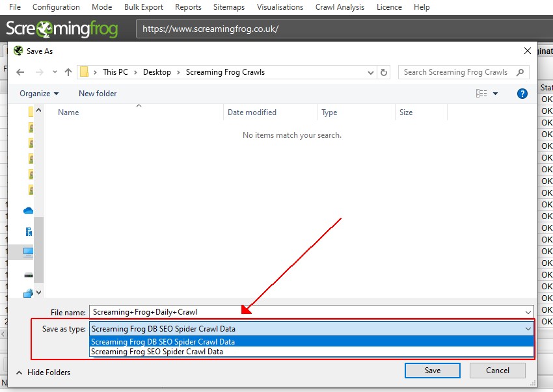Open the Bulk Export menu

(x=144, y=7)
